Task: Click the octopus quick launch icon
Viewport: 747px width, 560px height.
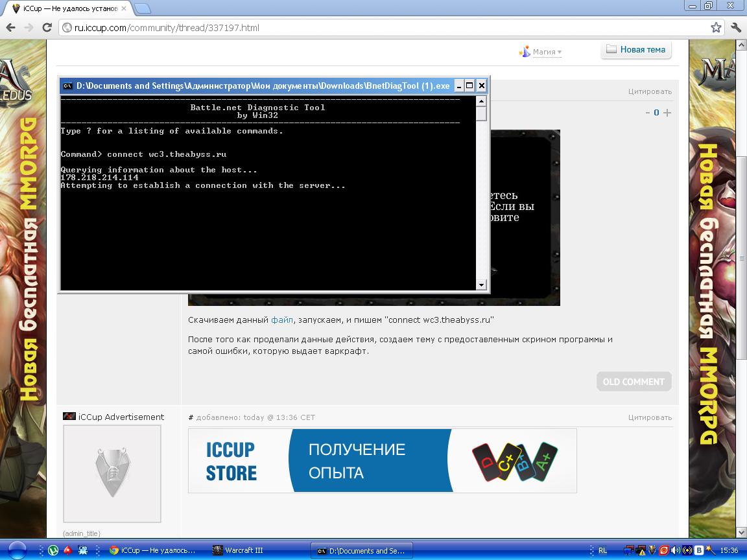Action: click(83, 550)
